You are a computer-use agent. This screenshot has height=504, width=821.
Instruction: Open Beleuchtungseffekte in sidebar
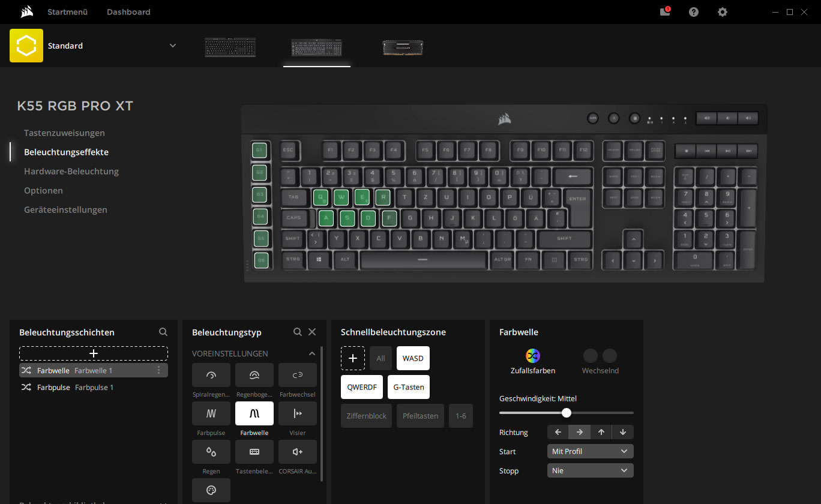(66, 152)
